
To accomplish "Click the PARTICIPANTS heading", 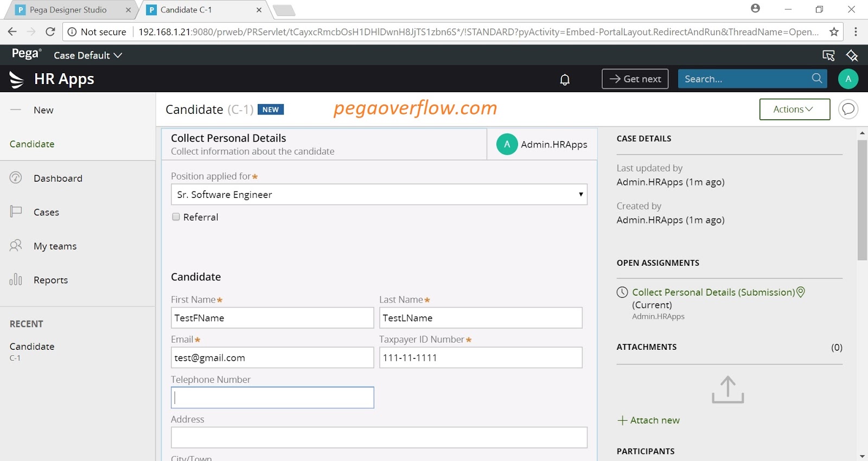I will [x=646, y=451].
